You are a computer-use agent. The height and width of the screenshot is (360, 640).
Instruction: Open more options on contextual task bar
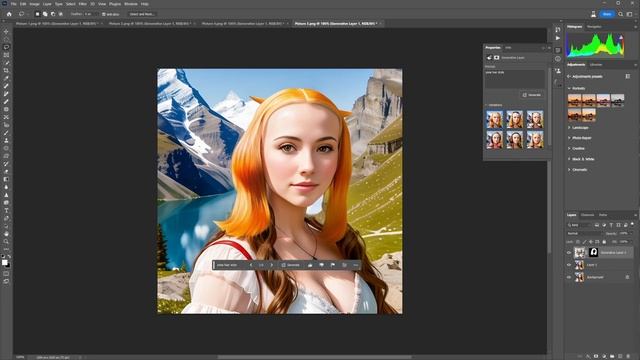click(356, 265)
